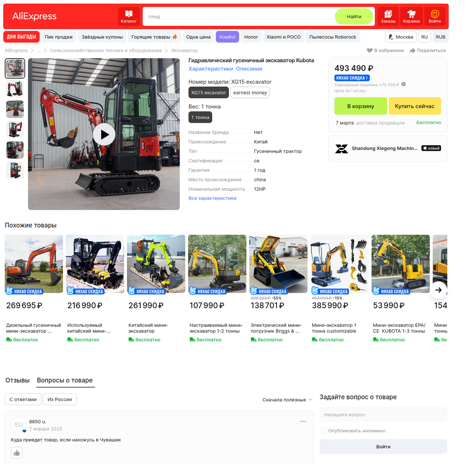Open Электрический мини-погрузчик Briggs product

click(x=278, y=289)
